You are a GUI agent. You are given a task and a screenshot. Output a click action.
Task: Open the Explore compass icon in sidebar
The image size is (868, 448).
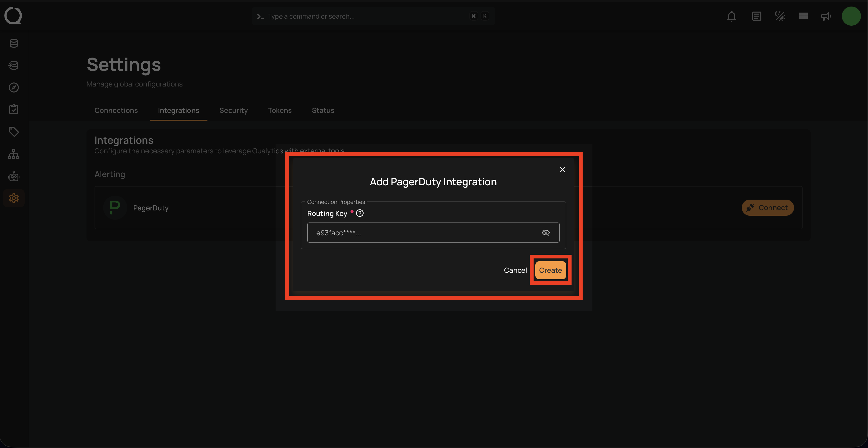(14, 87)
